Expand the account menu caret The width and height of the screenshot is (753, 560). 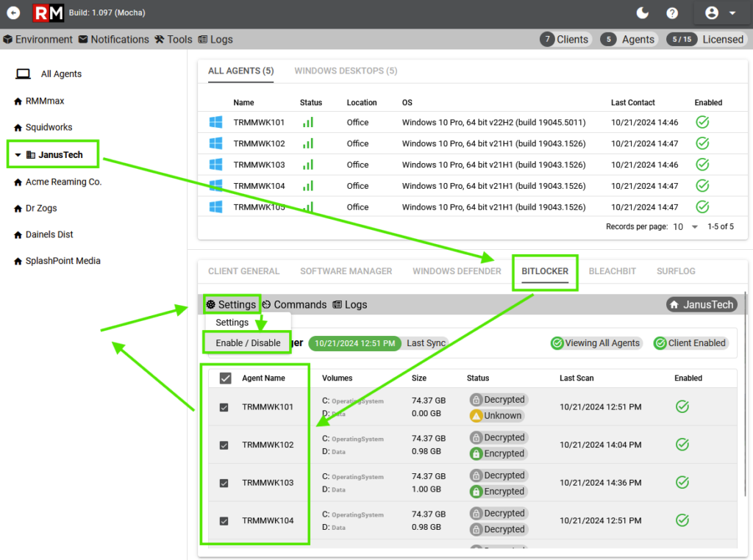[x=732, y=13]
